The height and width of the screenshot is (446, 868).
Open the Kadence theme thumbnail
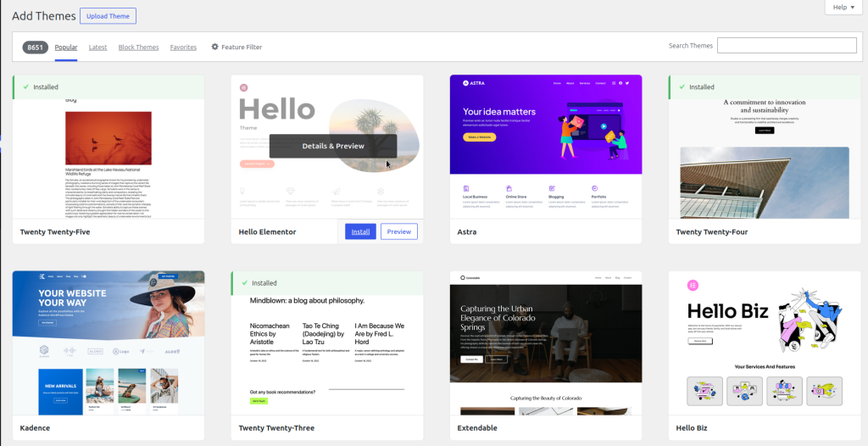coord(108,343)
